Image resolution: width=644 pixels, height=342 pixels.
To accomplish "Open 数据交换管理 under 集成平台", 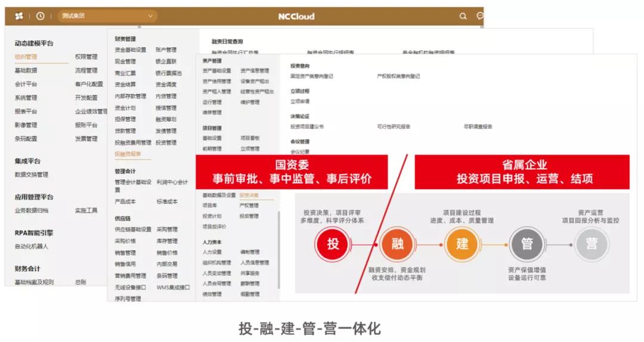I will pos(32,175).
